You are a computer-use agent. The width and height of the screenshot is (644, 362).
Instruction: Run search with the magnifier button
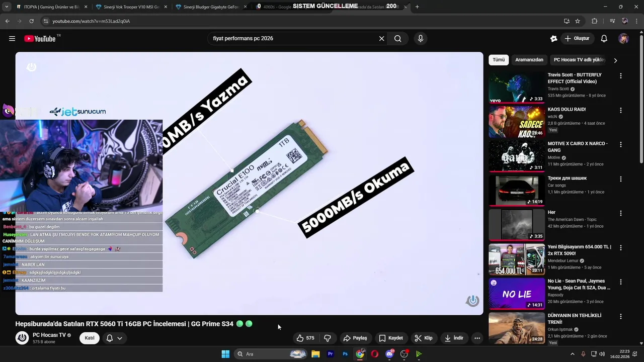[397, 39]
